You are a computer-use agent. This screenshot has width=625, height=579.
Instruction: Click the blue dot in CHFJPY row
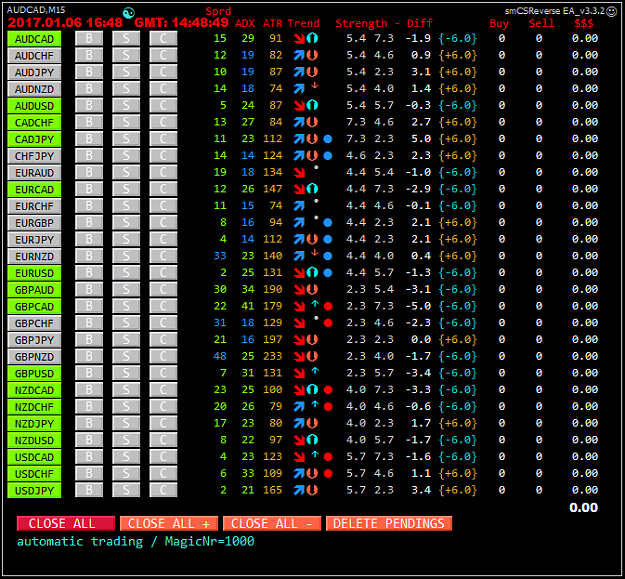[x=328, y=156]
